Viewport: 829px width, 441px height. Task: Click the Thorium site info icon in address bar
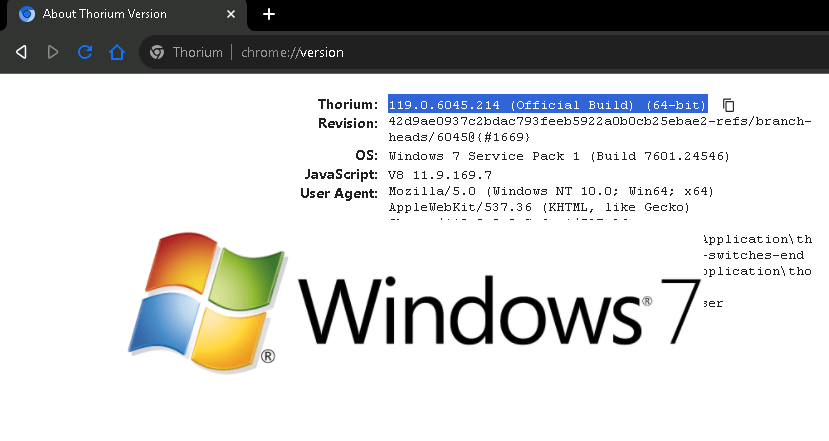pyautogui.click(x=157, y=52)
